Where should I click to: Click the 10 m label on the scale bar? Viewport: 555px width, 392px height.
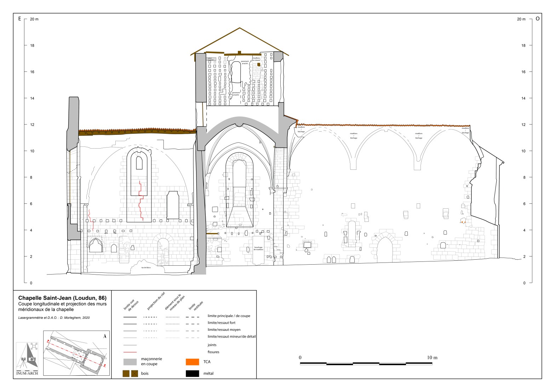click(432, 357)
